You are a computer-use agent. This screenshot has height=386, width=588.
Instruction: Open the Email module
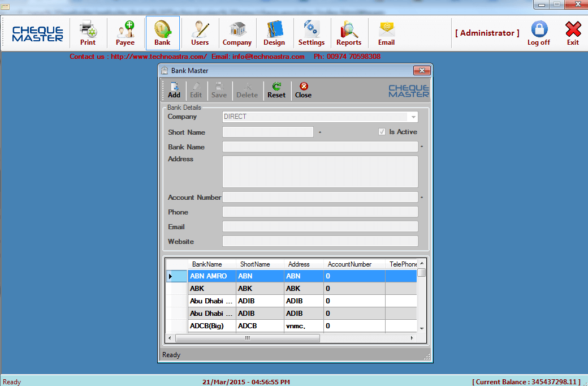click(386, 33)
